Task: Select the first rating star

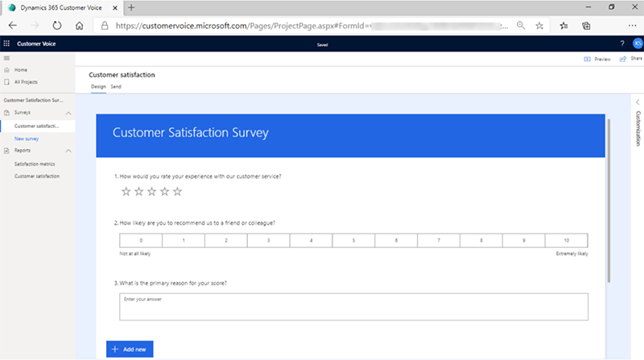Action: [126, 192]
